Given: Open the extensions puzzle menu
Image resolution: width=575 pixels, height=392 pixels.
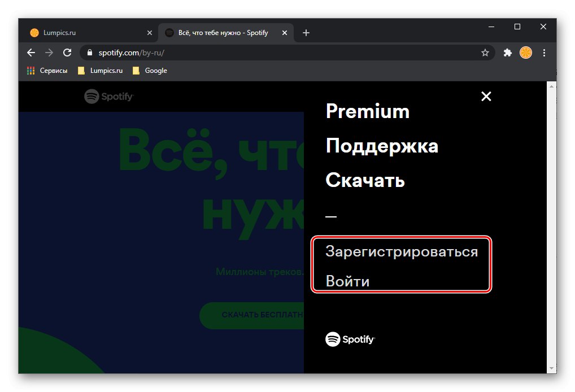Looking at the screenshot, I should pyautogui.click(x=508, y=53).
